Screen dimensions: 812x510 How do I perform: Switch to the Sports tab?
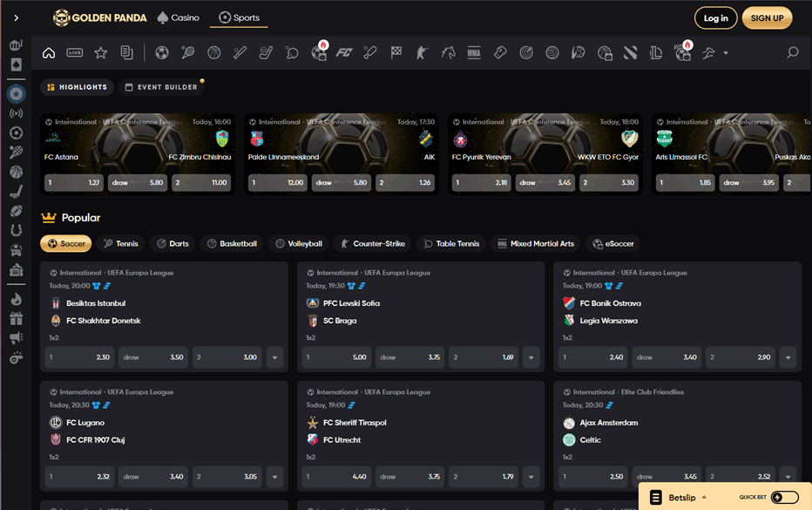(239, 18)
